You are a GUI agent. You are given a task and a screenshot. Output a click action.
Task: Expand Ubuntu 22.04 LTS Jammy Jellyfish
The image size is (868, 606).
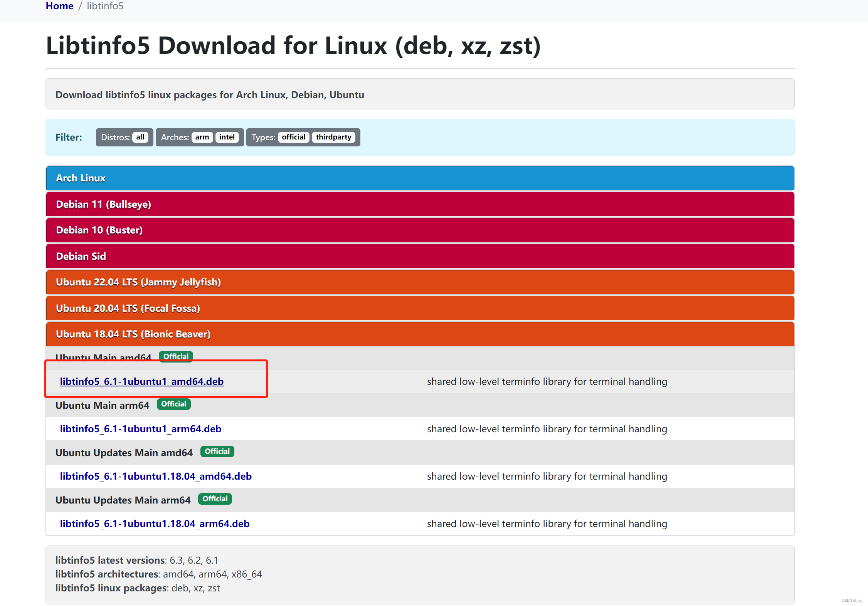click(138, 282)
